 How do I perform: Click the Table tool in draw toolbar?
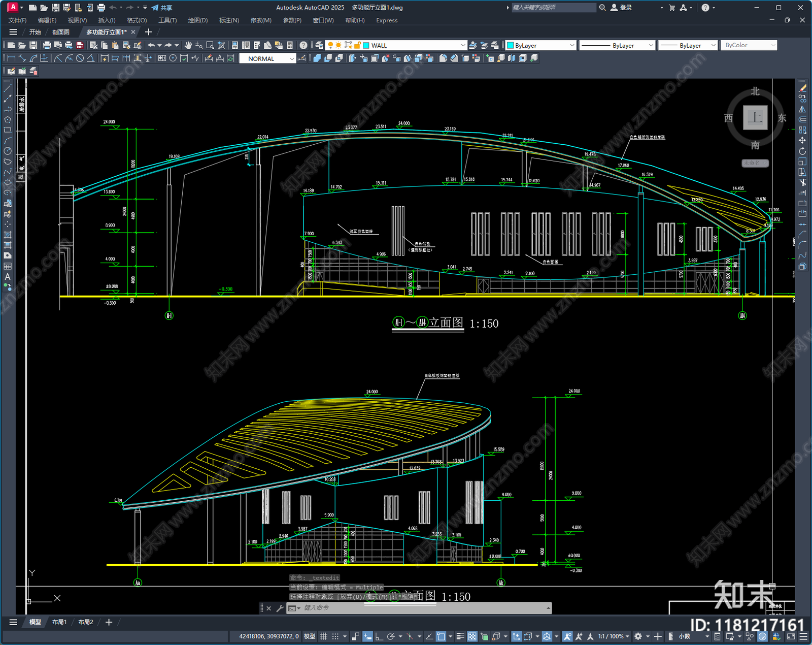click(8, 266)
